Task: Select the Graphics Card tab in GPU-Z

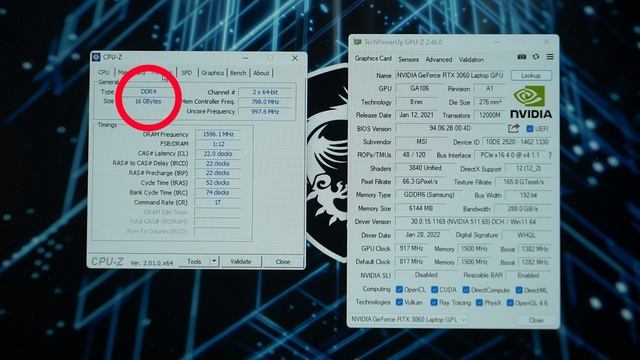Action: (x=373, y=58)
